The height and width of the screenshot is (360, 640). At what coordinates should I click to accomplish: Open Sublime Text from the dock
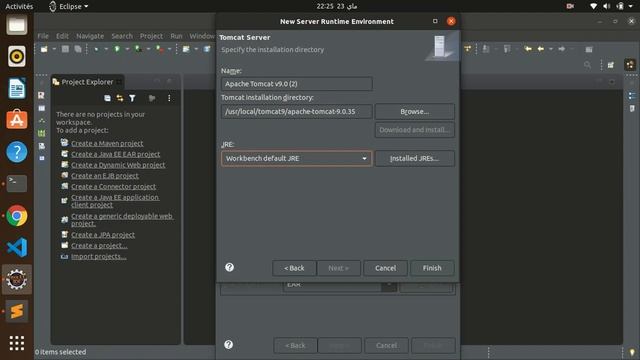17,311
